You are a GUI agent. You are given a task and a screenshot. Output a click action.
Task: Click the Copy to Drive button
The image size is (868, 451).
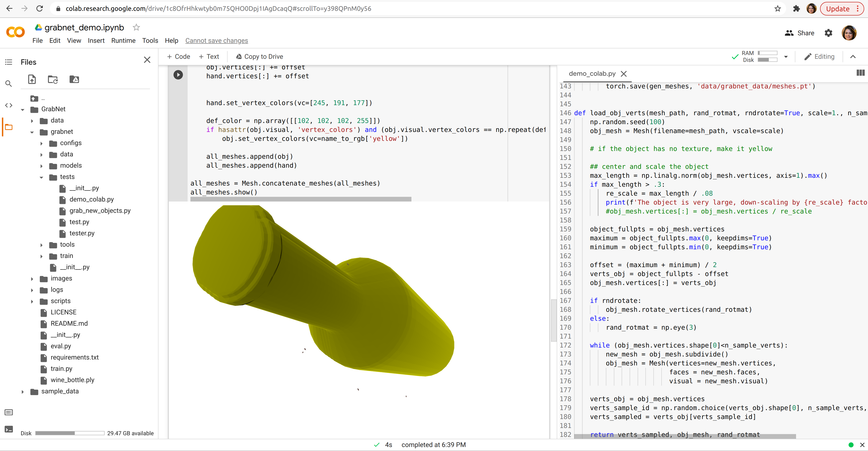click(x=260, y=56)
